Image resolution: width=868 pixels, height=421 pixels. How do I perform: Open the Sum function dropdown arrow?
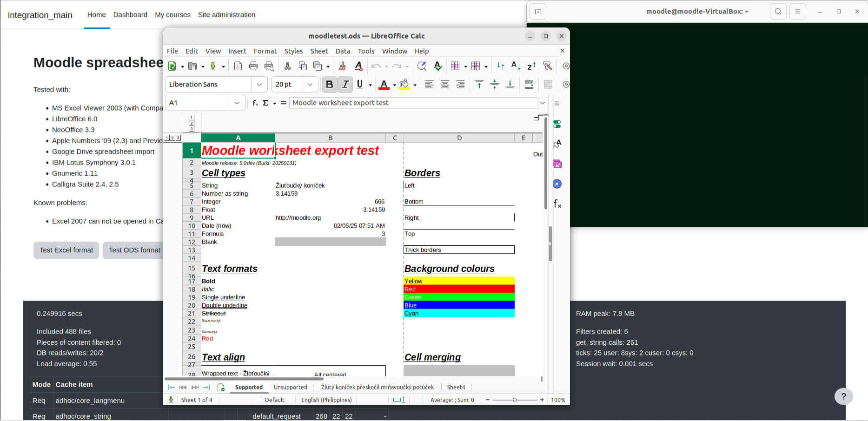[x=274, y=103]
